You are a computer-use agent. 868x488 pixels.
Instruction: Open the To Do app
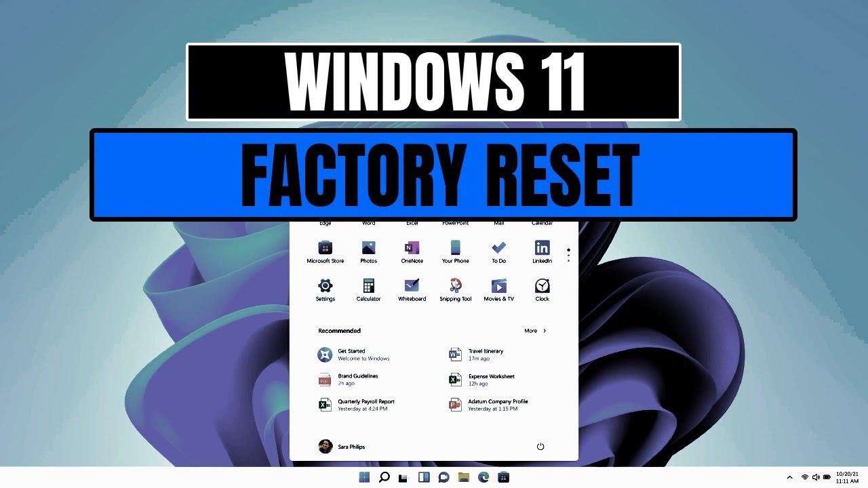[x=498, y=251]
